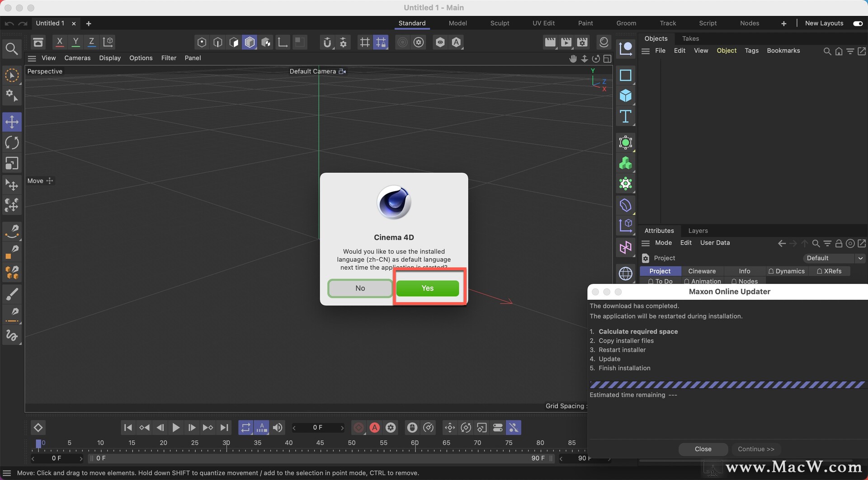Go back in Attributes manager history
868x480 pixels.
[782, 244]
